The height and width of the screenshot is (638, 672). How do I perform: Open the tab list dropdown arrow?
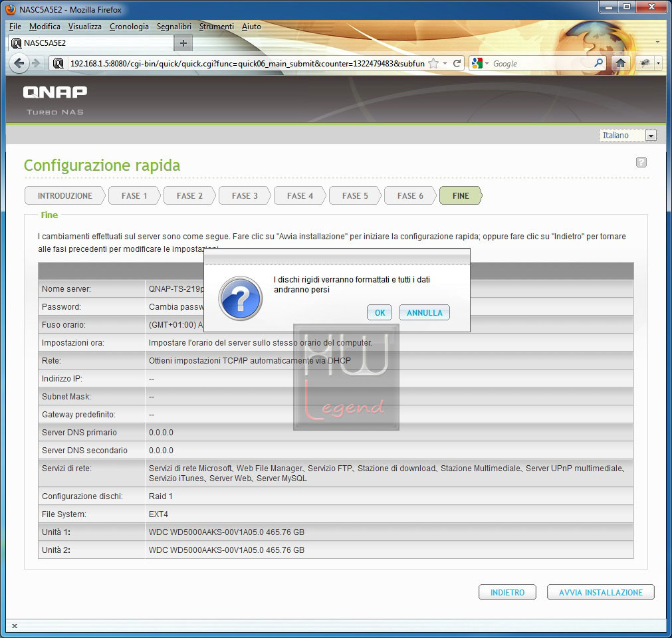657,43
